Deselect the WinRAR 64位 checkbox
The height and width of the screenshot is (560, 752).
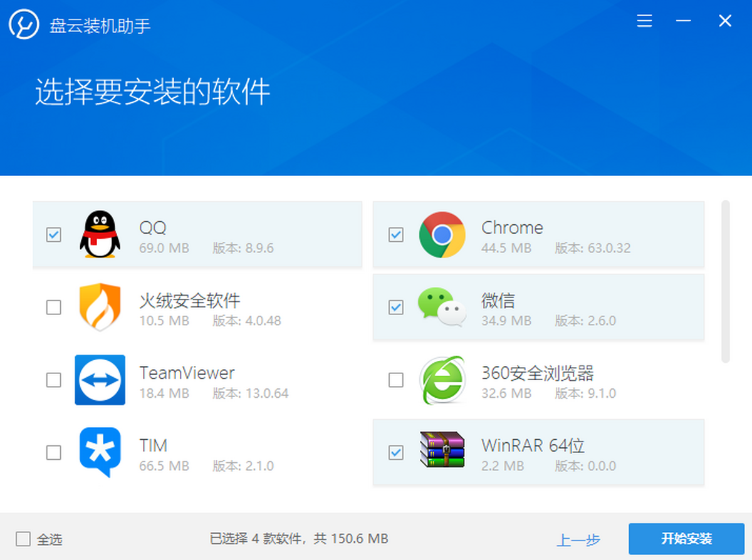[x=396, y=452]
